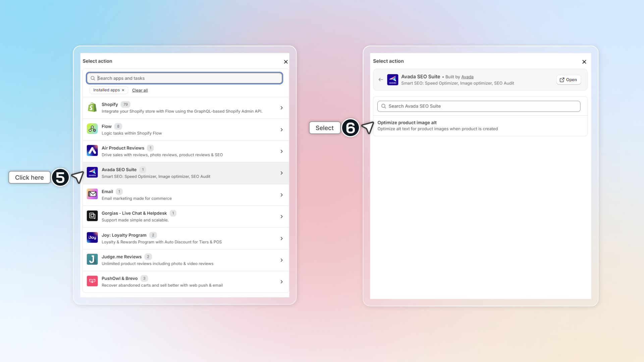Expand the Avada SEO Suite chevron

point(281,173)
